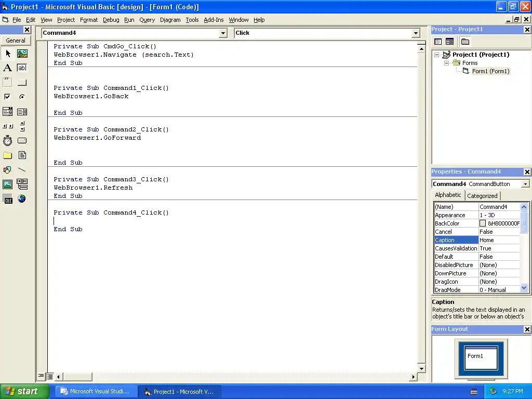Select the VScrollBar control tool

click(x=22, y=126)
